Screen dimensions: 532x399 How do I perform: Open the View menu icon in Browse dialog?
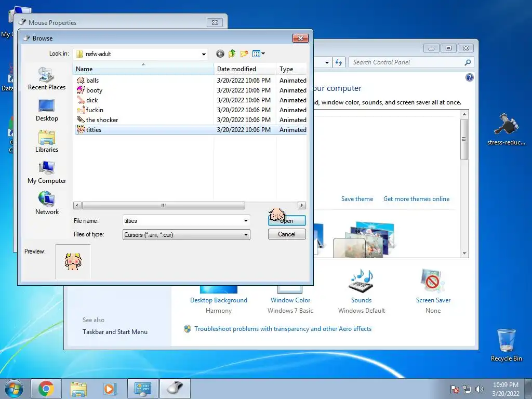pyautogui.click(x=259, y=54)
